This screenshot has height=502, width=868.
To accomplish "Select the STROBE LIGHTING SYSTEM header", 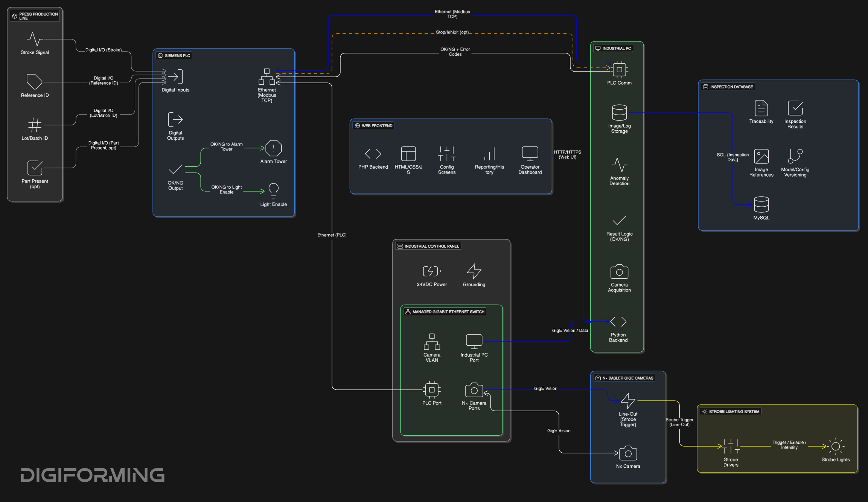I will (x=731, y=412).
